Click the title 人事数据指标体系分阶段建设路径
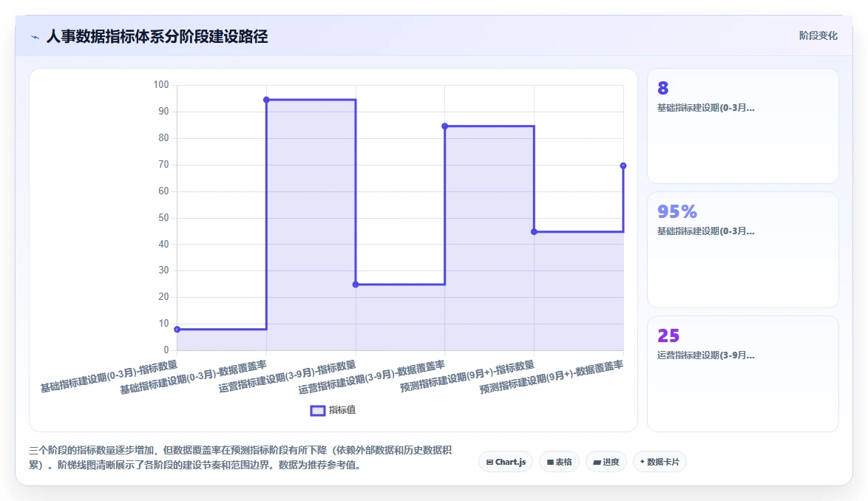The width and height of the screenshot is (868, 501). click(157, 36)
